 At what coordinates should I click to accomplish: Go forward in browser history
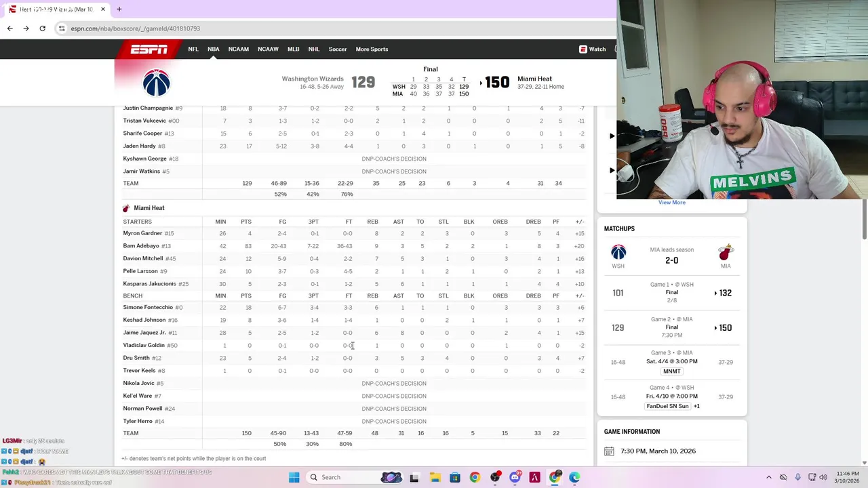pos(26,28)
